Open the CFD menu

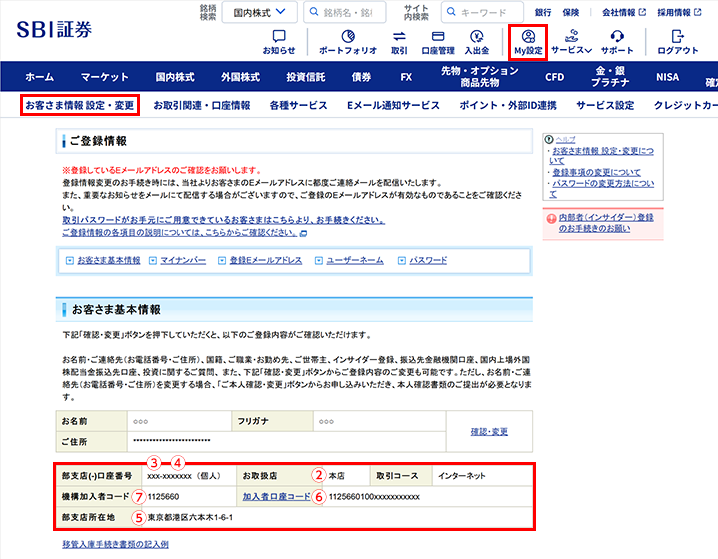[555, 77]
